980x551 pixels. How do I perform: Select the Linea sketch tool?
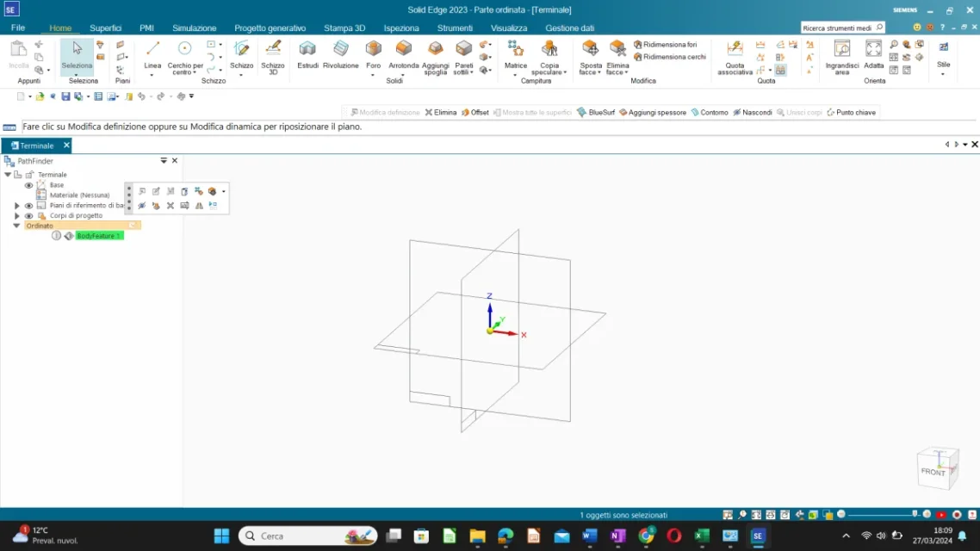click(152, 53)
